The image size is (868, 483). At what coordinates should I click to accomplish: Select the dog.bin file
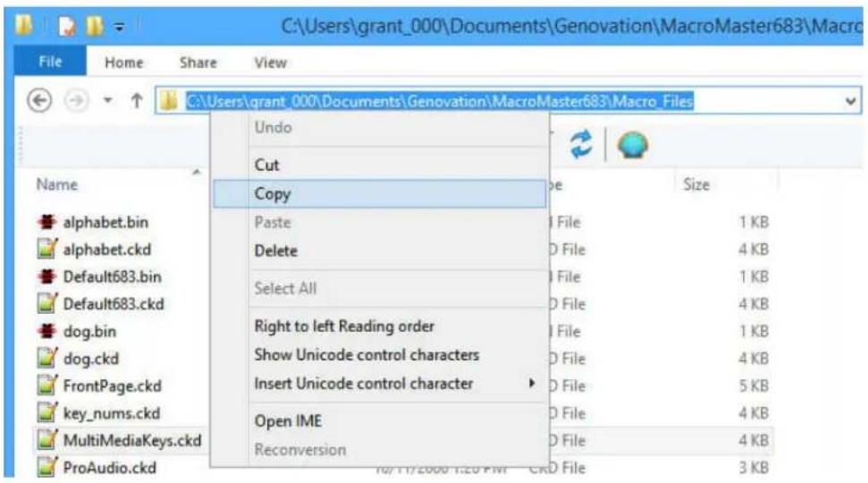click(x=89, y=331)
